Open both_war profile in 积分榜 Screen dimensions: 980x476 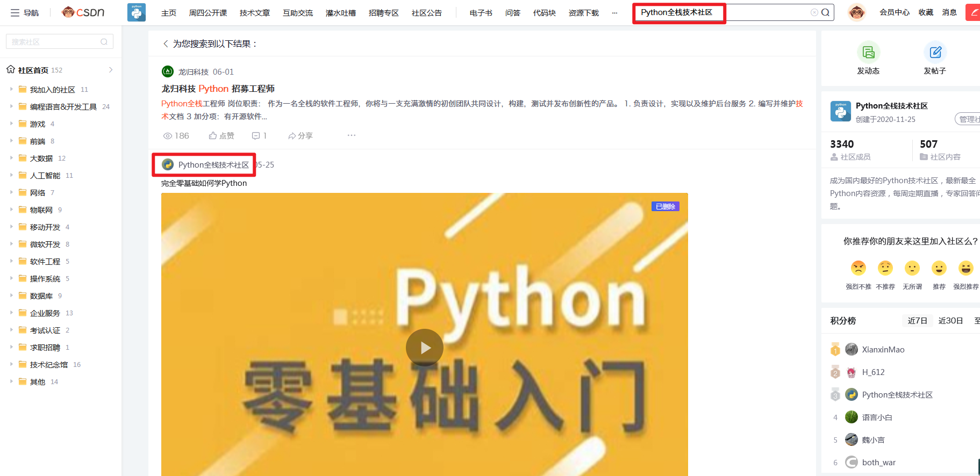[879, 462]
